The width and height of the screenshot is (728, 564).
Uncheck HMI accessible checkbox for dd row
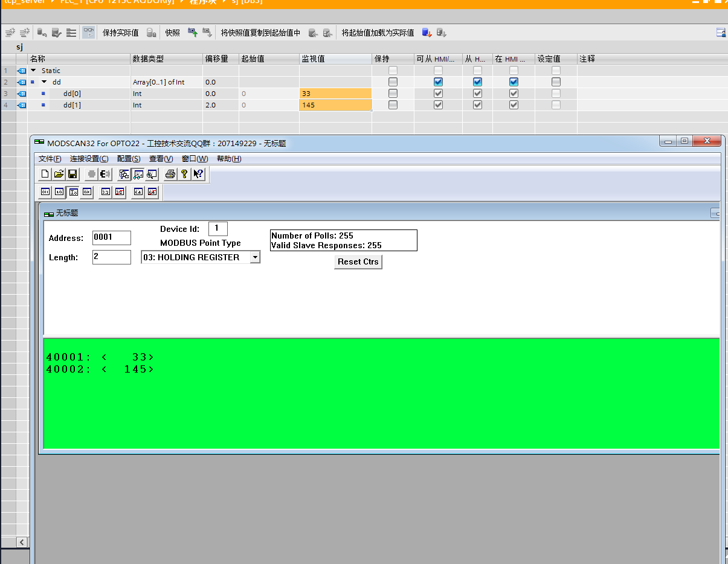[x=438, y=82]
